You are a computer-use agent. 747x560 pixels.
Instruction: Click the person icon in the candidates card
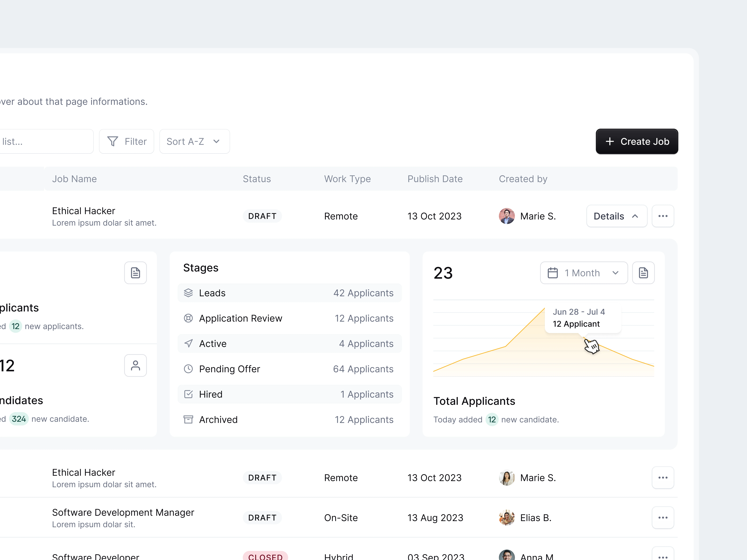[x=135, y=366]
